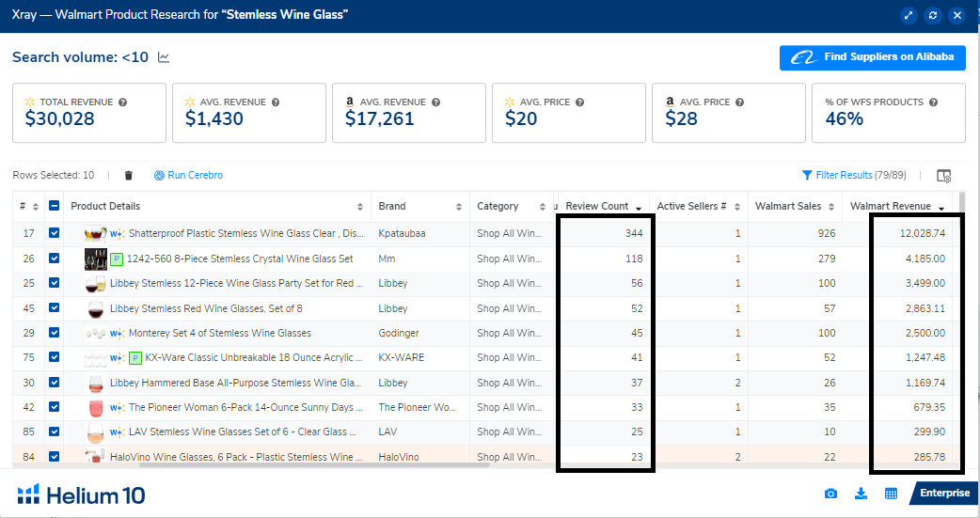
Task: Click the 12,028.74 revenue value
Action: (922, 234)
